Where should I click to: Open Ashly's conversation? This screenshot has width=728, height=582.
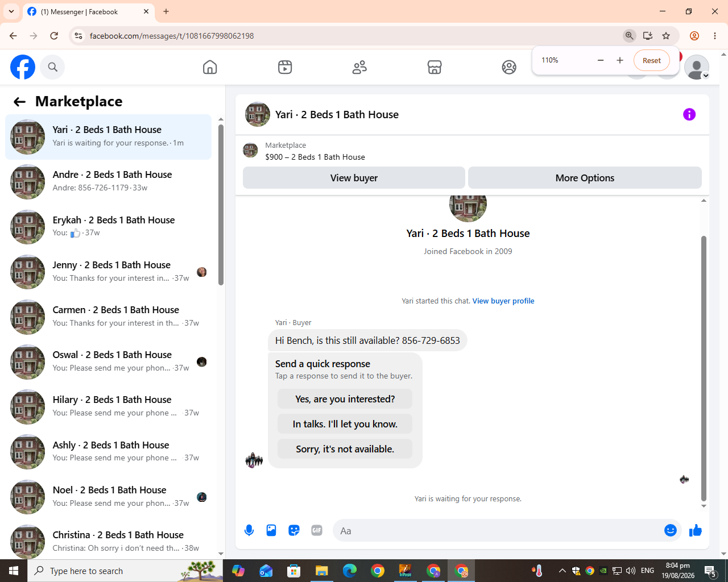click(108, 452)
